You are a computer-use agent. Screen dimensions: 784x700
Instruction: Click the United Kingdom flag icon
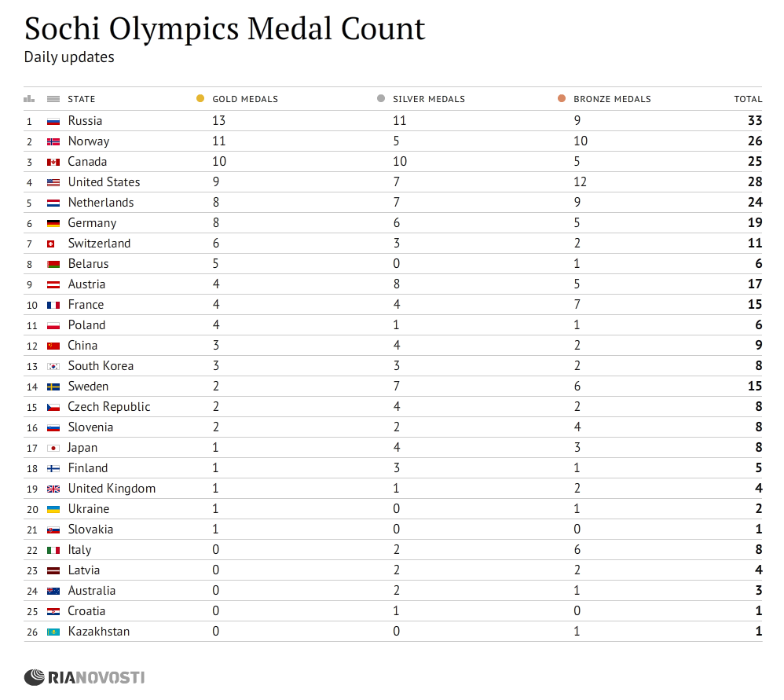click(53, 489)
